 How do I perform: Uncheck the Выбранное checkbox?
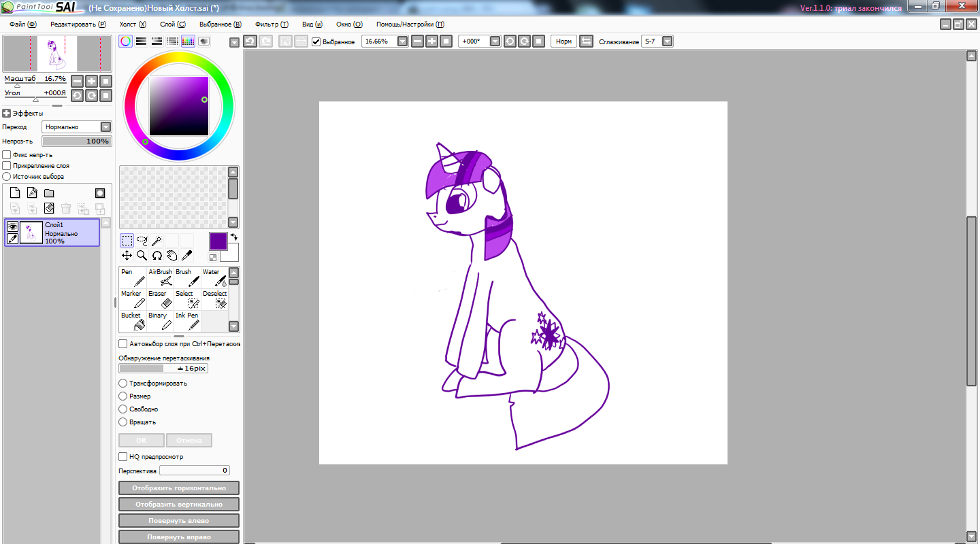pos(316,41)
